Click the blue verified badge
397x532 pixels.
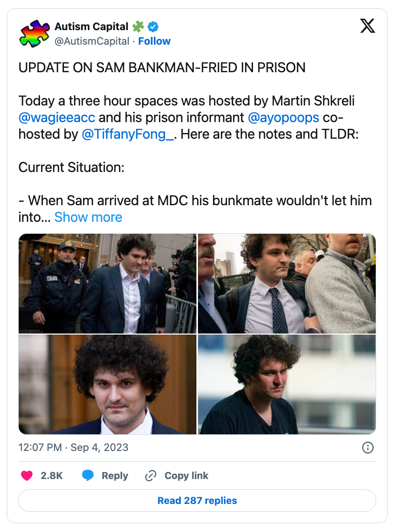coord(154,26)
